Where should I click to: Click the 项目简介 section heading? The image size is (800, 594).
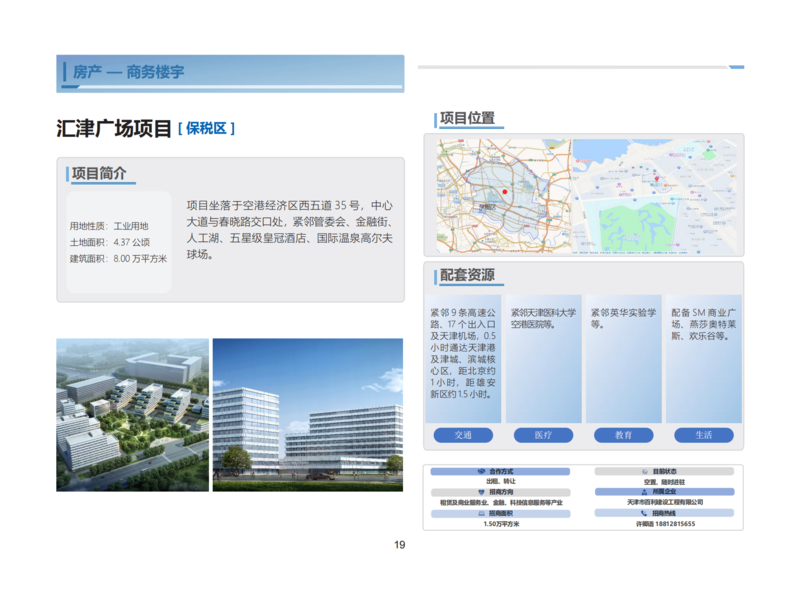coord(99,174)
